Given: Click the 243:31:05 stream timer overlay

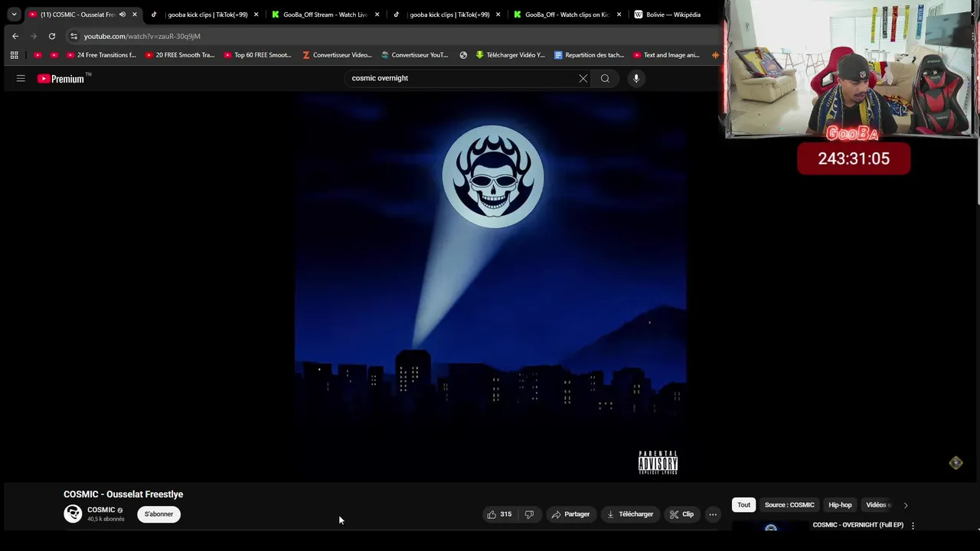Looking at the screenshot, I should pos(854,158).
